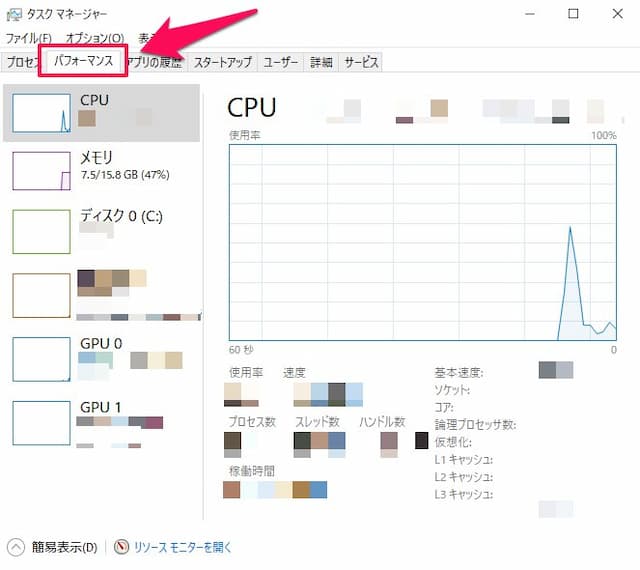640x570 pixels.
Task: Click the 稼働時間 stat label
Action: (251, 471)
